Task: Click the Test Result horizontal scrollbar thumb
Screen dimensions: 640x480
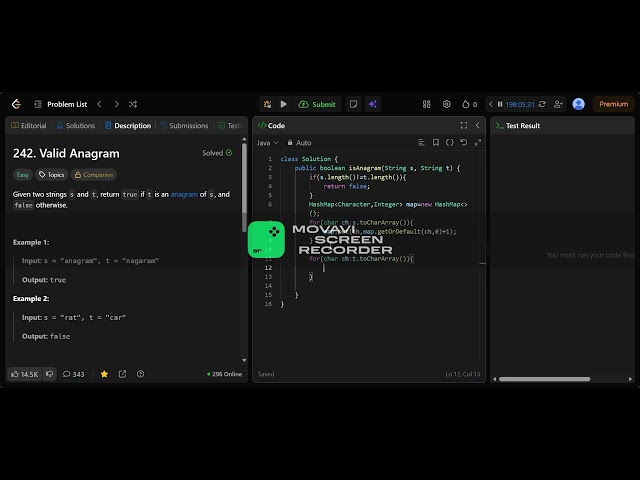Action: point(544,379)
